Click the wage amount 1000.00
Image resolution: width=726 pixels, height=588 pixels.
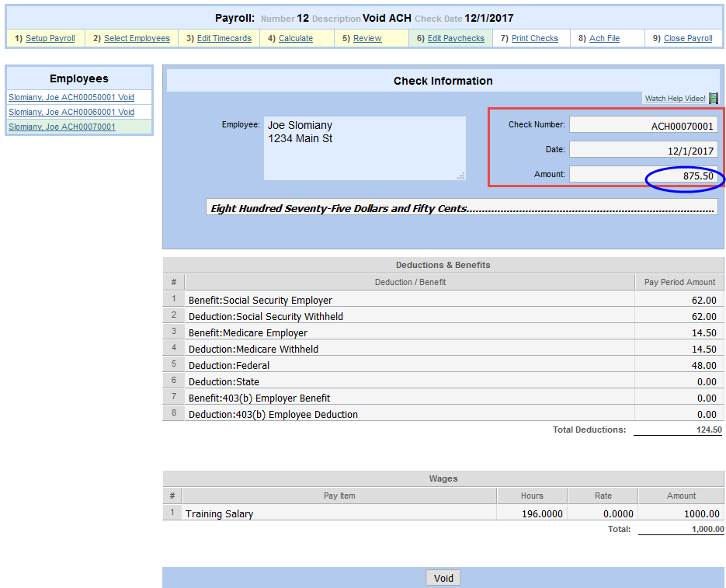point(702,514)
